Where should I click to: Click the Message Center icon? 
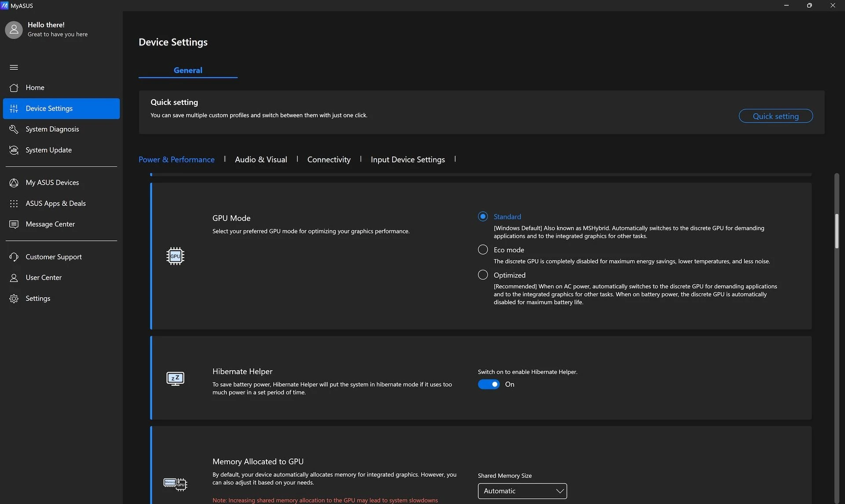tap(14, 224)
